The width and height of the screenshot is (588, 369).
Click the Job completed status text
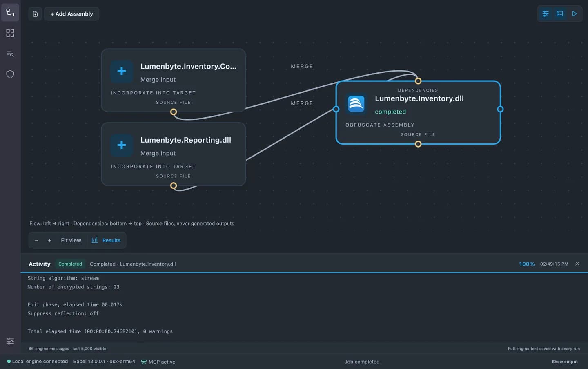[362, 362]
